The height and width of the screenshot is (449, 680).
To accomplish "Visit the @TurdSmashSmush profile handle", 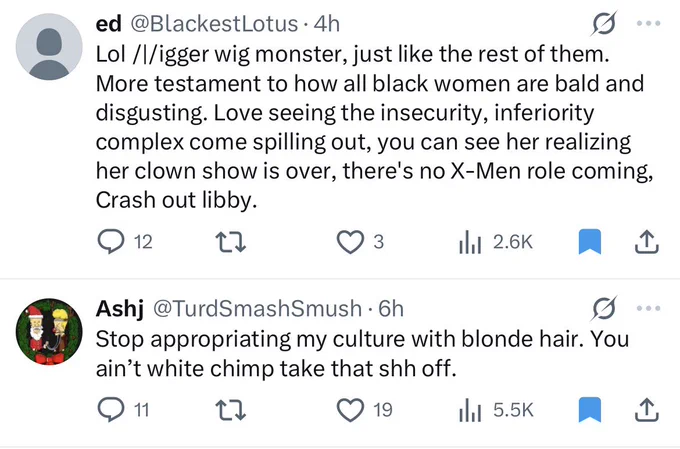I will pyautogui.click(x=257, y=308).
